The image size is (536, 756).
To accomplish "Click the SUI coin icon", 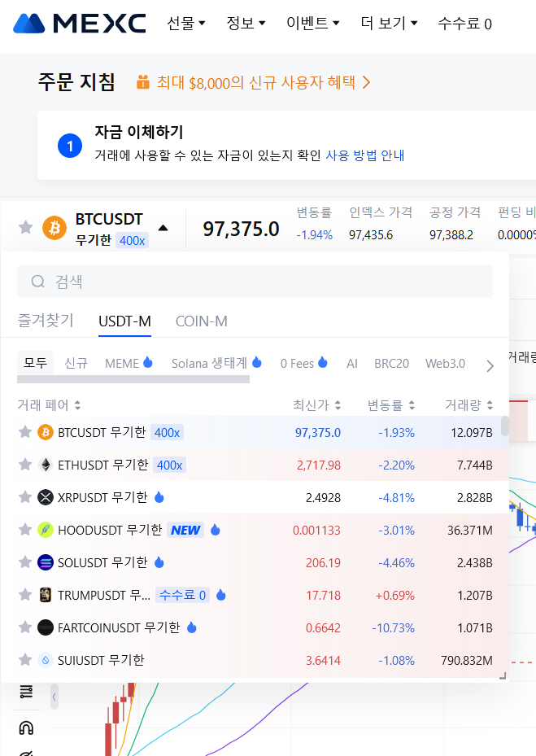I will pos(46,660).
